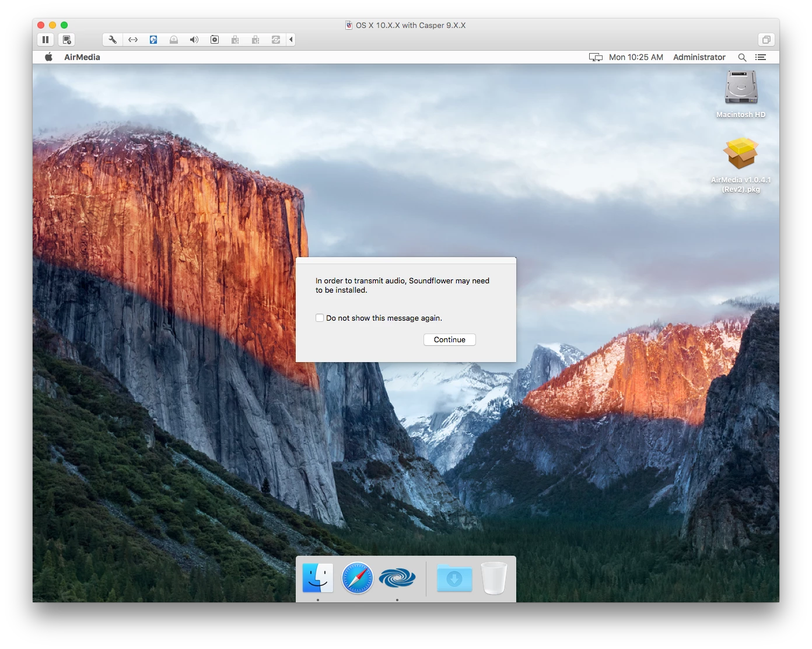Click the second USB device icon
Viewport: 812px width, 649px height.
(x=256, y=40)
